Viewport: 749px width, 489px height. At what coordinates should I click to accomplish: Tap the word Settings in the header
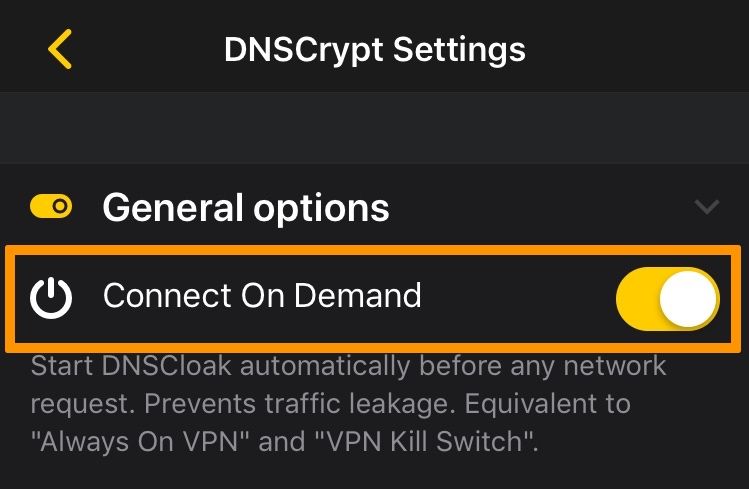(459, 51)
